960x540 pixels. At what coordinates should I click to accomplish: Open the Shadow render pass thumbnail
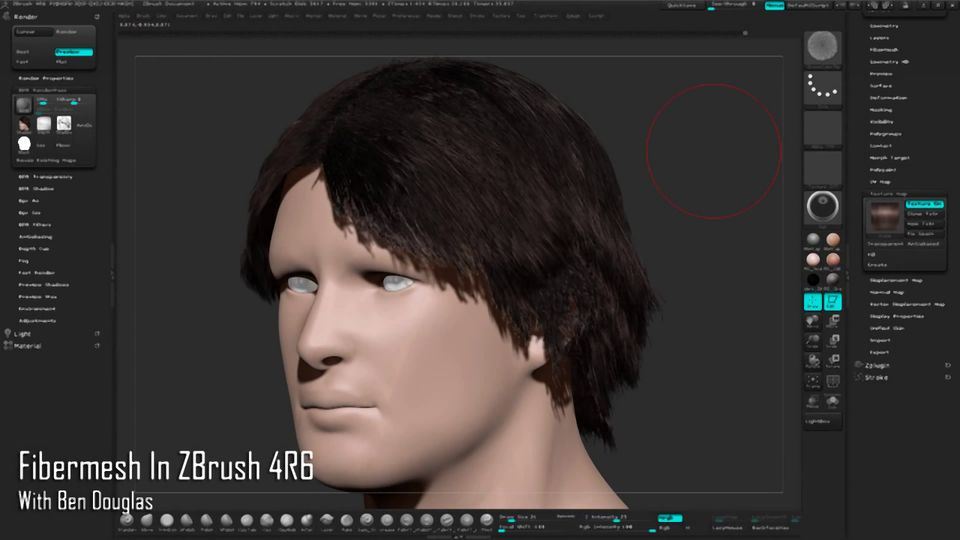click(x=64, y=126)
